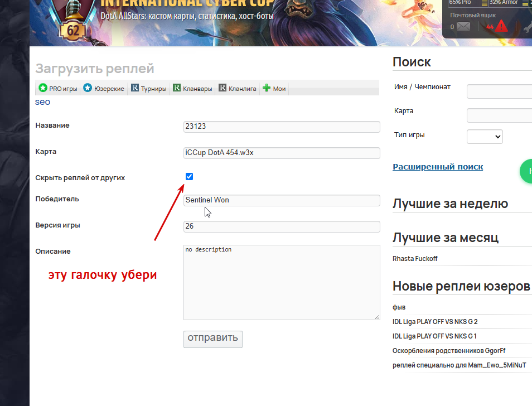532x406 pixels.
Task: Click the blue star Юзерские icon
Action: 88,88
